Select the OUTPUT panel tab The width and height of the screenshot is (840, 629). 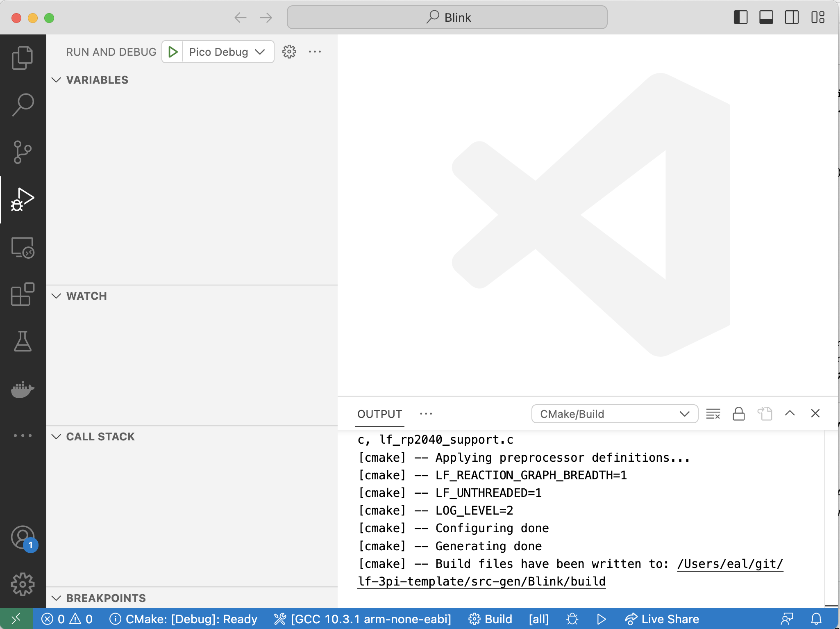point(379,414)
